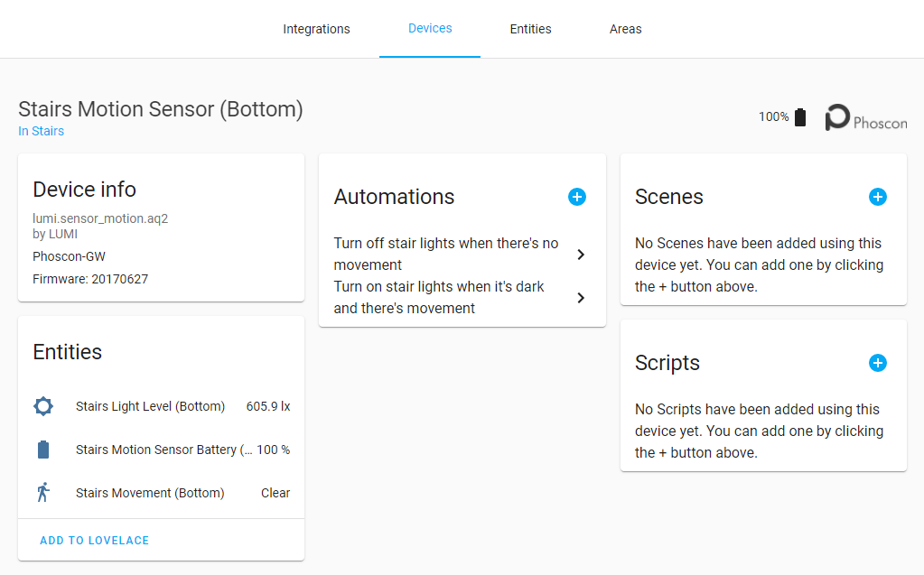Open the turn on stair lights automation chevron
The image size is (924, 575).
(x=581, y=298)
